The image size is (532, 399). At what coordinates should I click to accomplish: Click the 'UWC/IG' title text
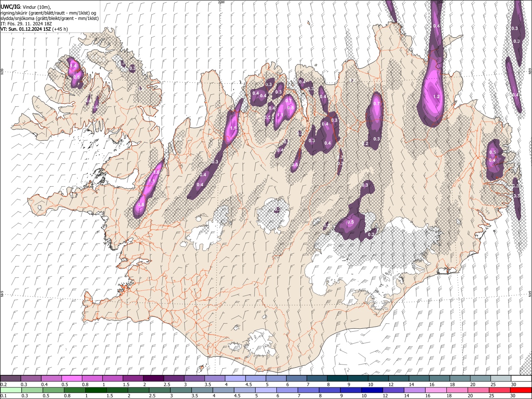[10, 7]
